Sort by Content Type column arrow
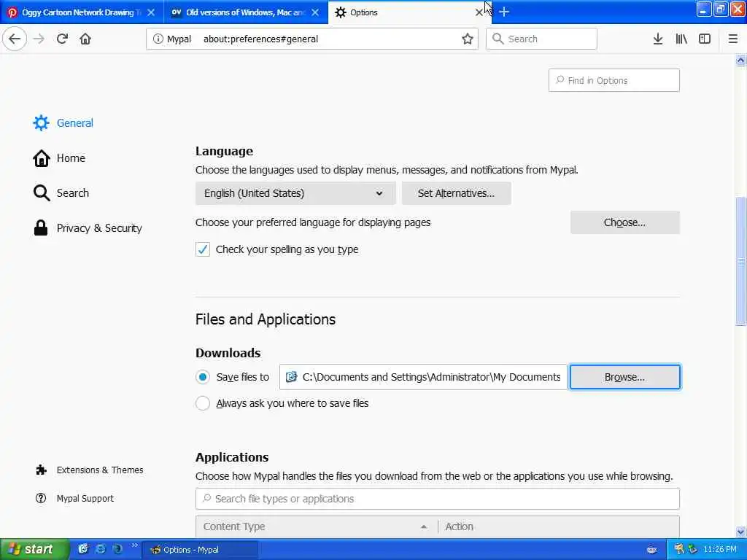Image resolution: width=747 pixels, height=560 pixels. pos(424,526)
